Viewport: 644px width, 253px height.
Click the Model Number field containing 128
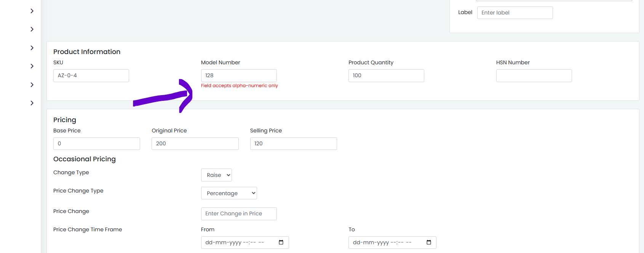239,76
